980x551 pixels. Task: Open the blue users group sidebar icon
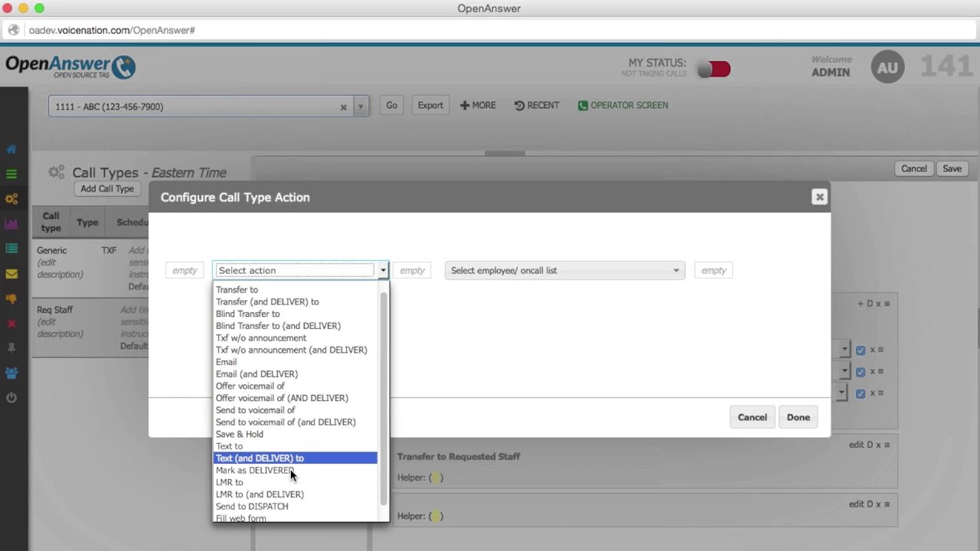point(11,373)
